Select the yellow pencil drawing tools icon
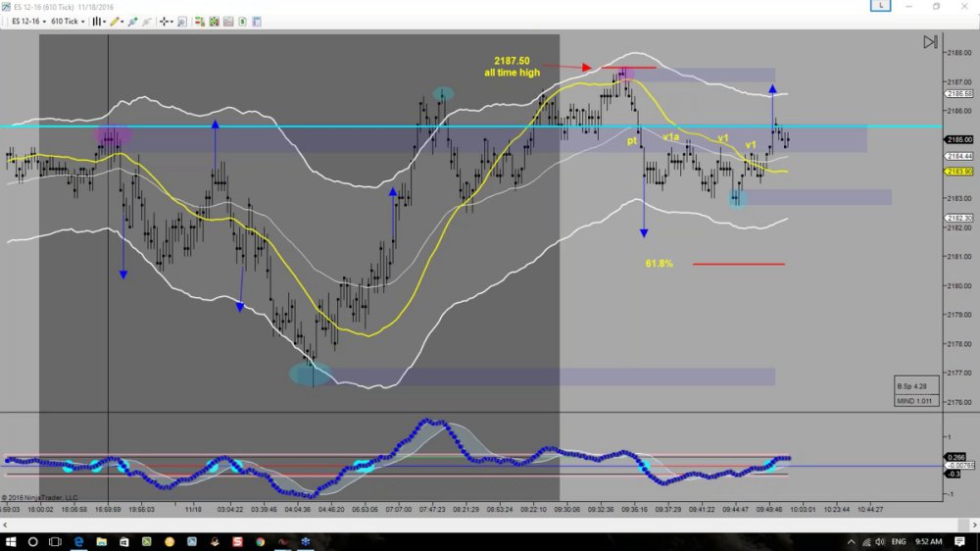Image resolution: width=980 pixels, height=551 pixels. (117, 22)
